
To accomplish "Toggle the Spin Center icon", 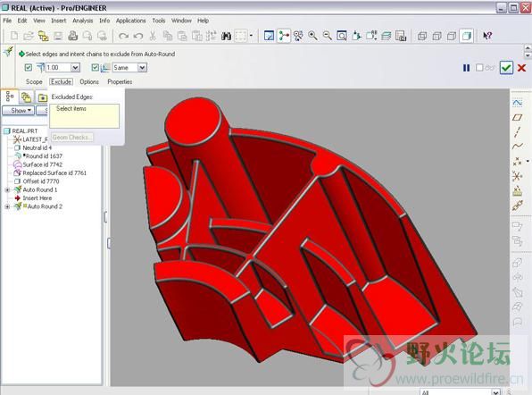I will pos(284,36).
